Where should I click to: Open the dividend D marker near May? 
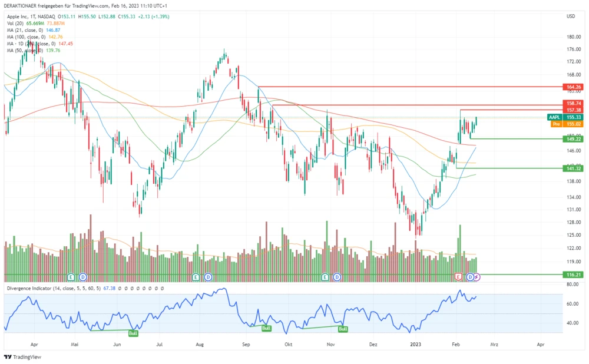point(83,276)
